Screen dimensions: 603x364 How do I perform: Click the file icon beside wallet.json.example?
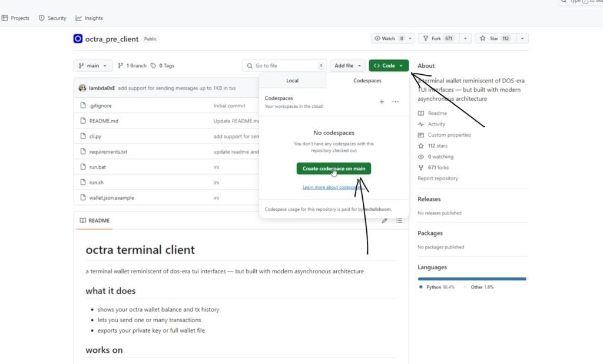82,198
